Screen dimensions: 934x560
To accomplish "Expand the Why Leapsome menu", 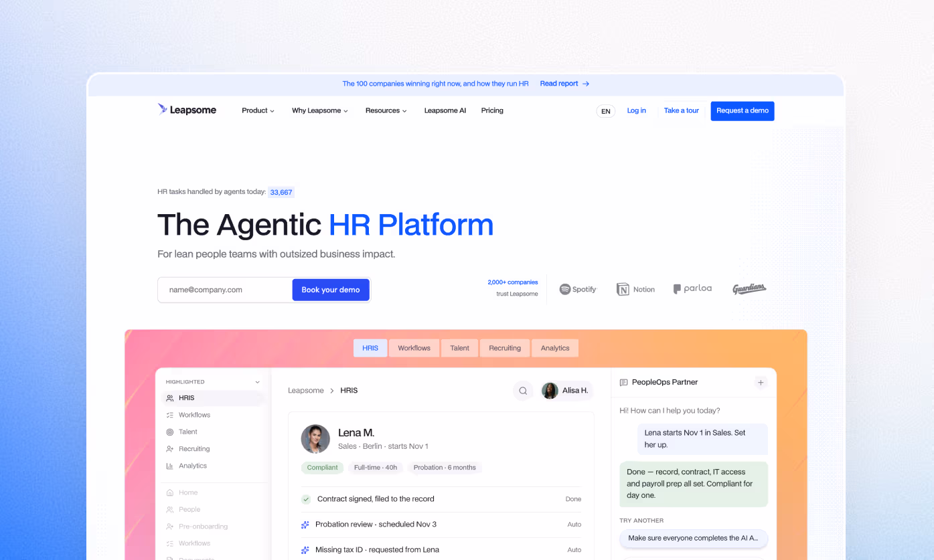I will click(x=320, y=110).
